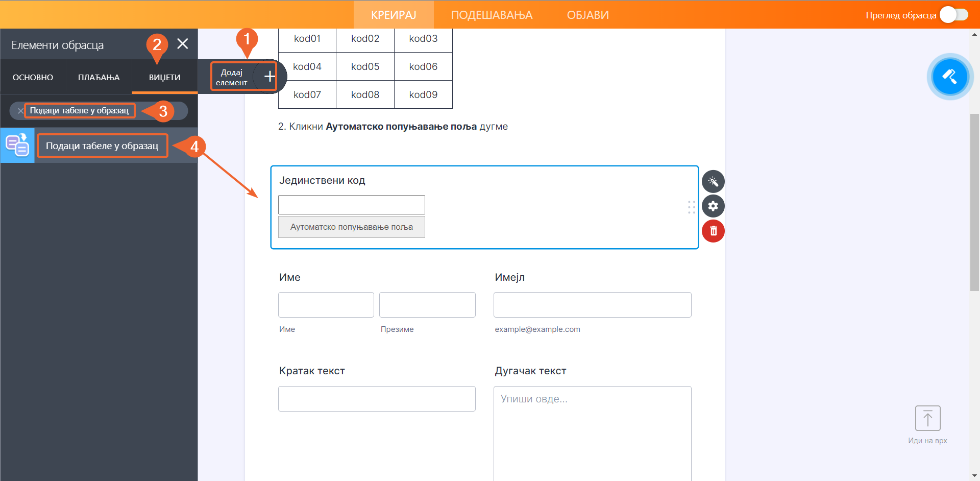The height and width of the screenshot is (481, 980).
Task: Click the first name input under Име
Action: coord(326,305)
